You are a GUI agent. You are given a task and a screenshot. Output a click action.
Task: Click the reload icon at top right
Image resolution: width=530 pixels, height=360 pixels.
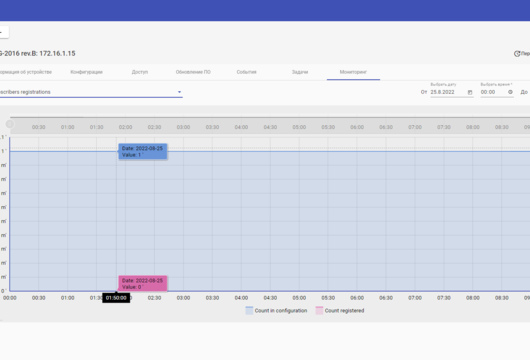click(517, 54)
